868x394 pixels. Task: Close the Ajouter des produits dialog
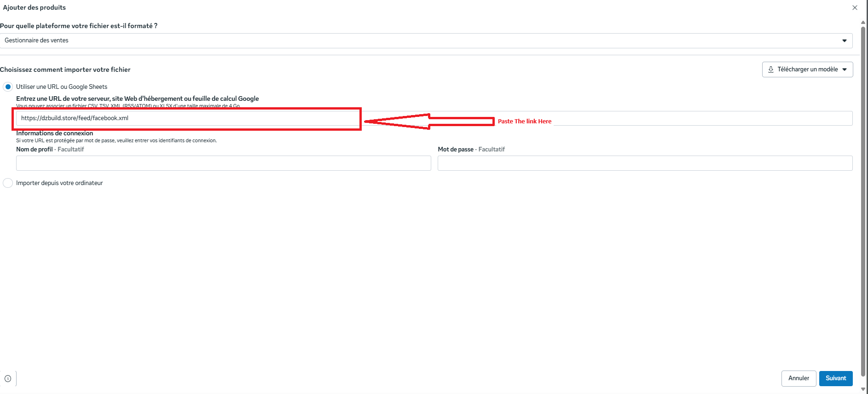[x=855, y=8]
